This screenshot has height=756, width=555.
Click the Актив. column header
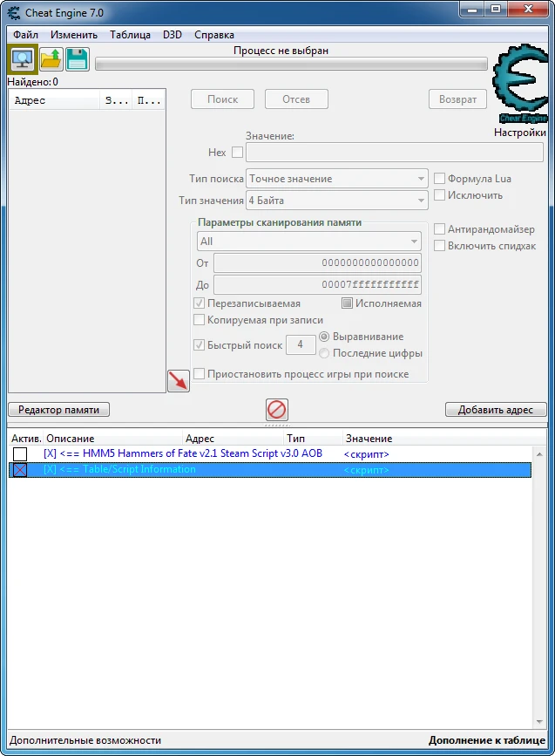[x=26, y=439]
